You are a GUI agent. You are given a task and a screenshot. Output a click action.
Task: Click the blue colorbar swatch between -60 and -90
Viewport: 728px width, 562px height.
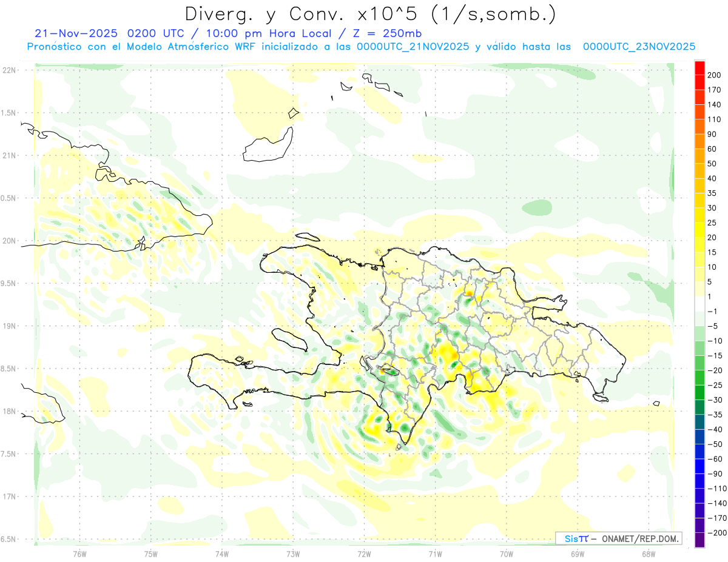click(699, 466)
